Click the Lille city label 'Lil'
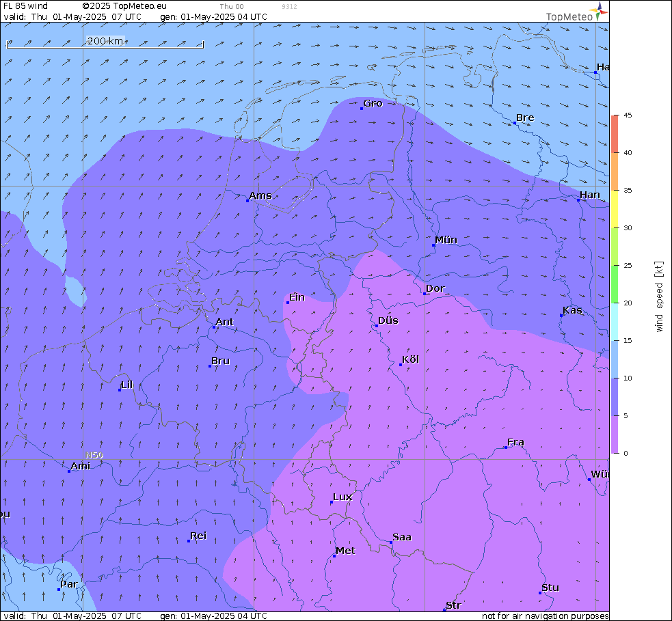The height and width of the screenshot is (621, 672). point(127,385)
